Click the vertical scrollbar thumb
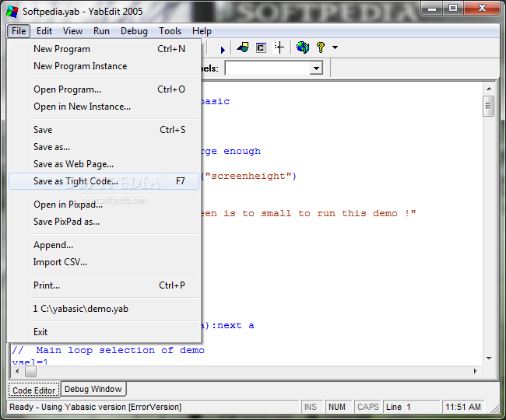Viewport: 506px width, 420px height. point(489,106)
